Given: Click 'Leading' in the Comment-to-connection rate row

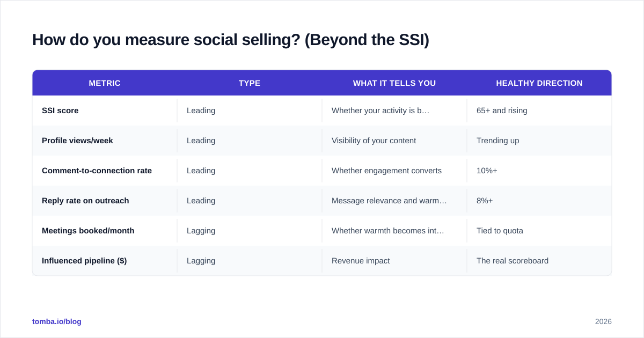Looking at the screenshot, I should coord(201,171).
